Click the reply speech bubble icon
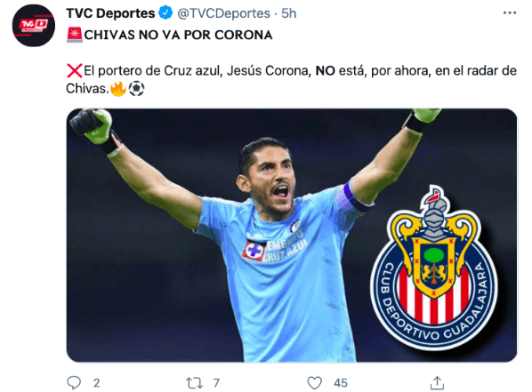The image size is (532, 392). [74, 382]
